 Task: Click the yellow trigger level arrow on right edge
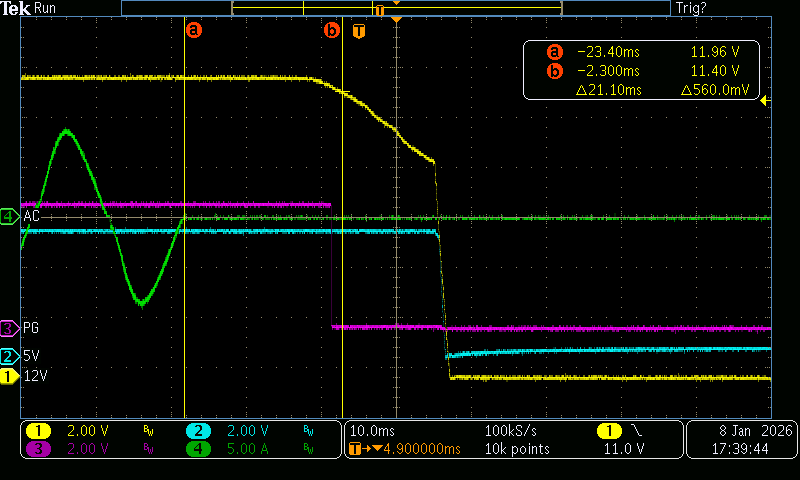pos(765,100)
